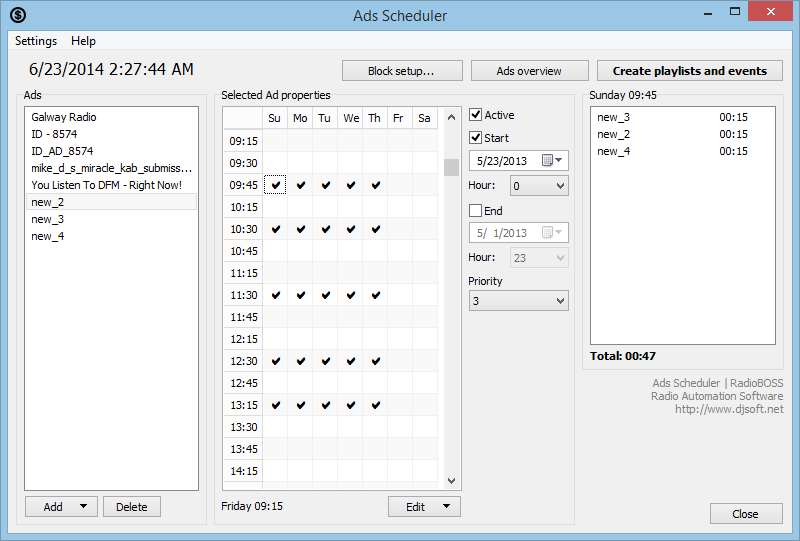Click the 11:30 time row label
Viewport: 800px width, 541px height.
[243, 295]
